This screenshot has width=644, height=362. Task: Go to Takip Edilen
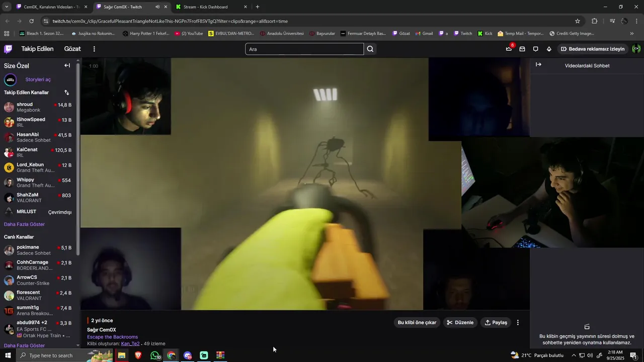point(37,49)
